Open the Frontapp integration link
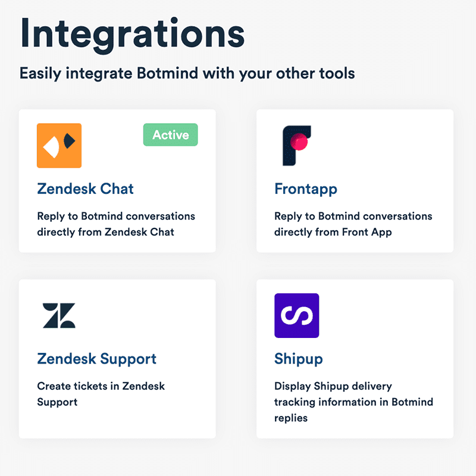Viewport: 476px width, 476px height. [306, 189]
